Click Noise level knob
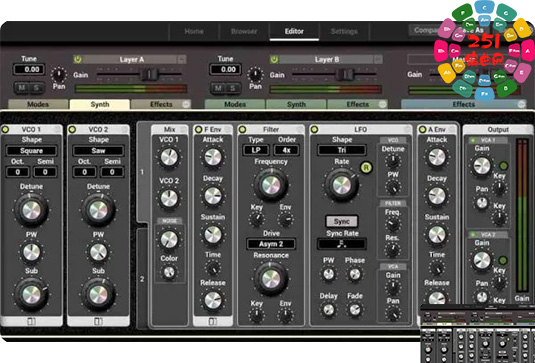Viewport: 535px width, 363px height. [169, 239]
